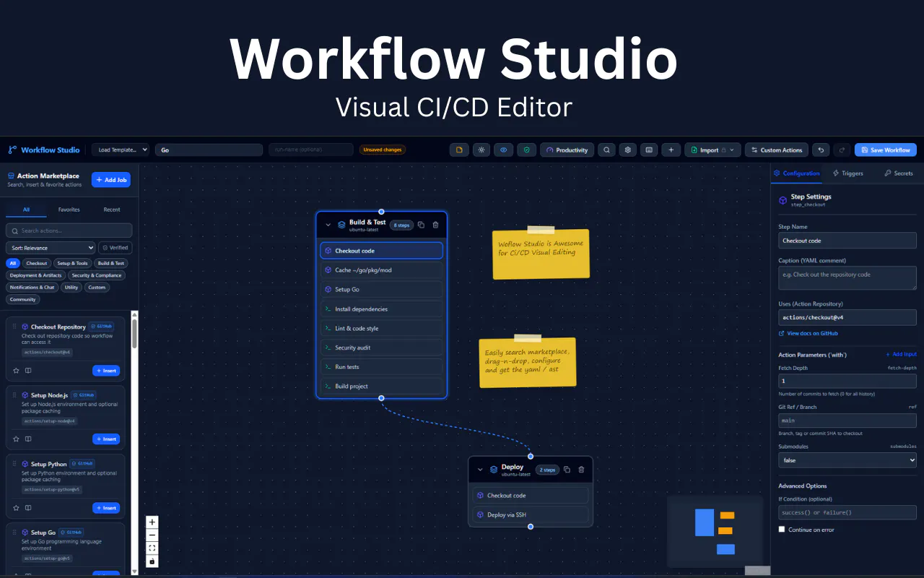Duplicate the Deploy job
Image resolution: width=924 pixels, height=578 pixels.
[x=567, y=470]
